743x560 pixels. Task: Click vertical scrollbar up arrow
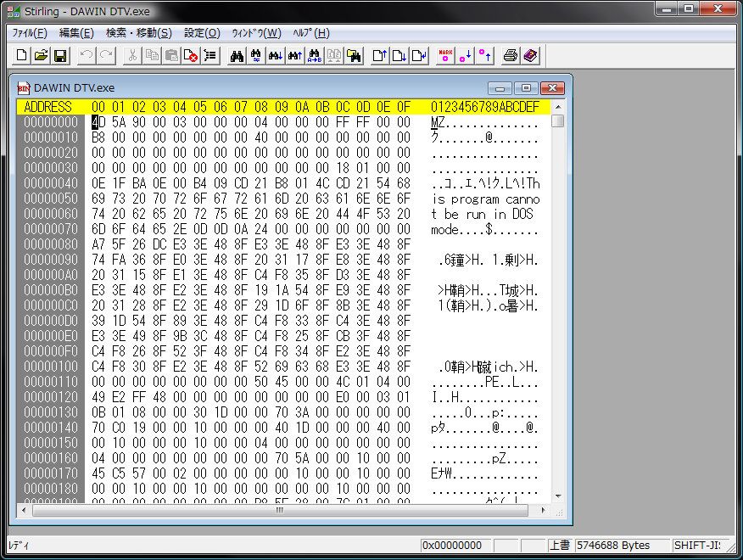(x=558, y=107)
